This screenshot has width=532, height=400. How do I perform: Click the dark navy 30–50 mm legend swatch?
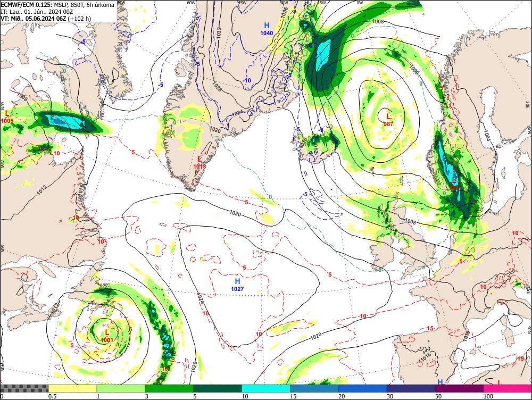pyautogui.click(x=411, y=388)
